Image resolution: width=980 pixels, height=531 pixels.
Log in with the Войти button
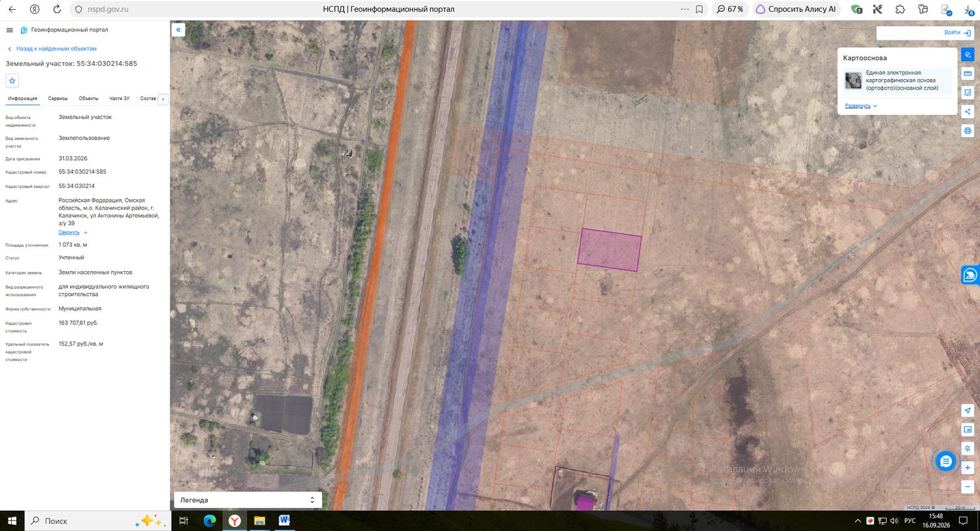click(x=957, y=33)
